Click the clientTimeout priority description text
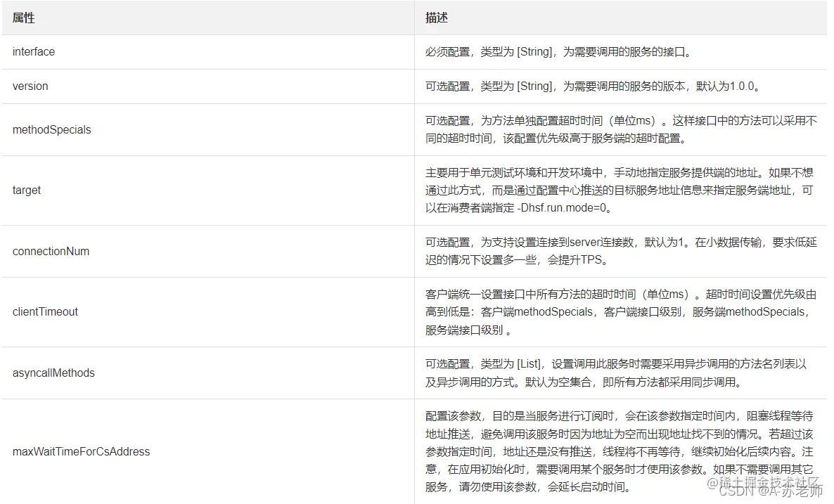Viewport: 834px width, 504px height. click(619, 311)
